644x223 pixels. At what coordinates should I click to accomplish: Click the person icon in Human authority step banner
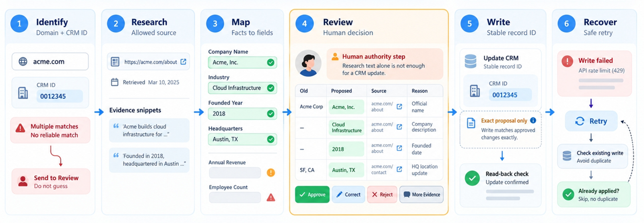tap(335, 57)
